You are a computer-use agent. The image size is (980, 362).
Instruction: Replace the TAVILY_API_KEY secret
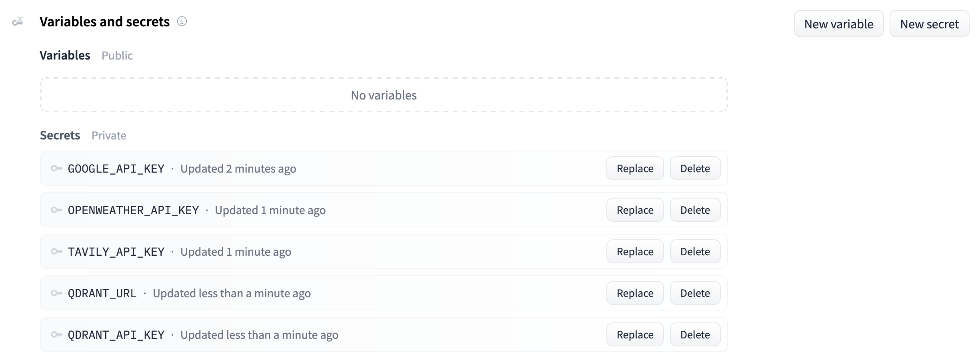pyautogui.click(x=635, y=252)
